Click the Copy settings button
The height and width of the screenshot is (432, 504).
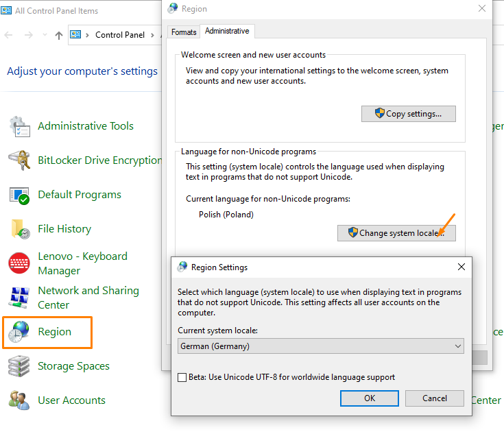[x=408, y=114]
